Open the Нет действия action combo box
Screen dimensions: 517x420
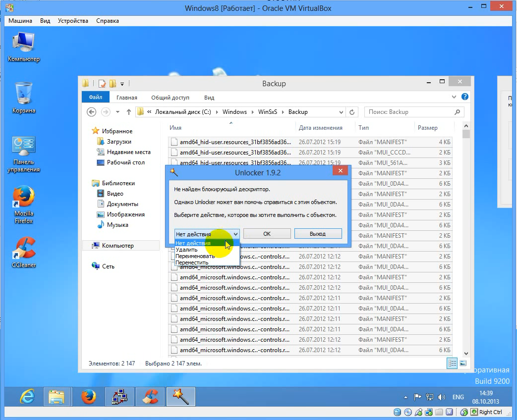(207, 234)
